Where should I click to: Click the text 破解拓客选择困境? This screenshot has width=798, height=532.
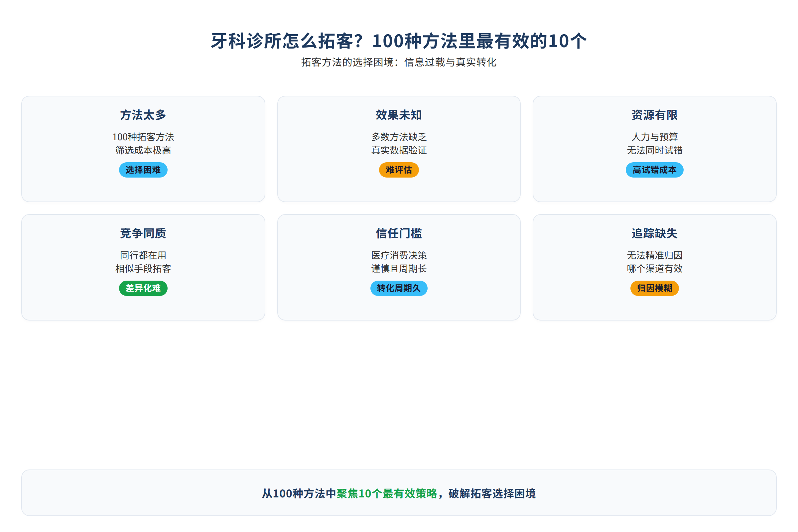click(492, 494)
